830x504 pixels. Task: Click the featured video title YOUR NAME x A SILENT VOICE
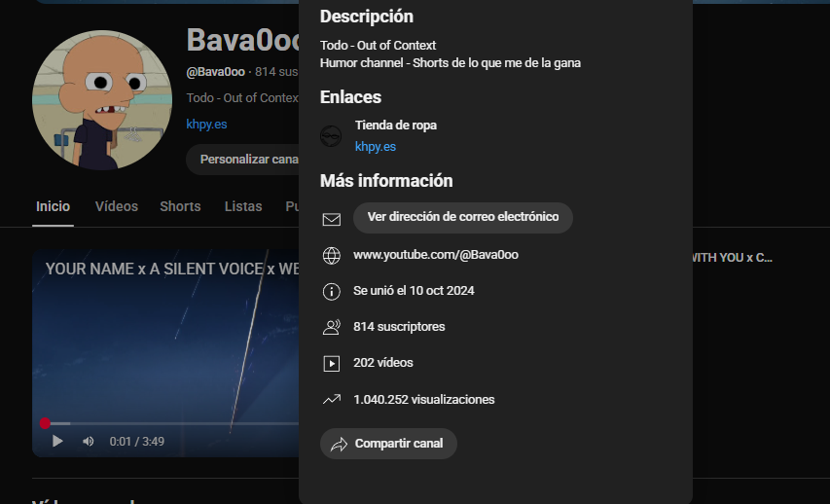172,269
